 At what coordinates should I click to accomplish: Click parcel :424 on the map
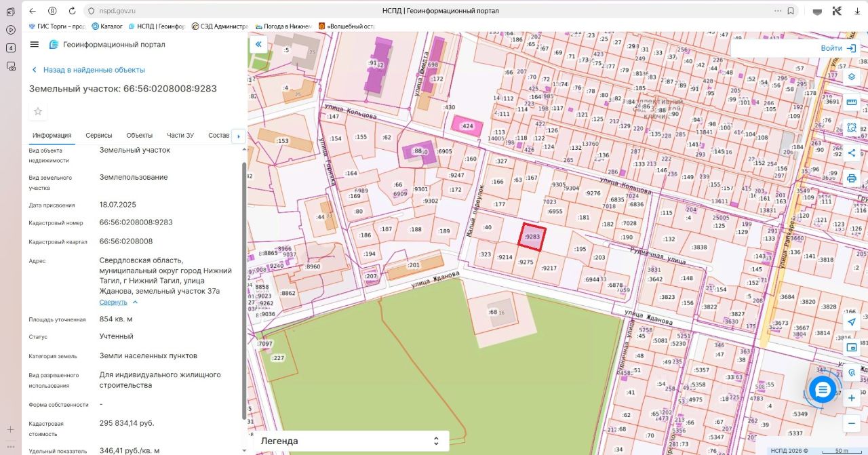tap(467, 126)
